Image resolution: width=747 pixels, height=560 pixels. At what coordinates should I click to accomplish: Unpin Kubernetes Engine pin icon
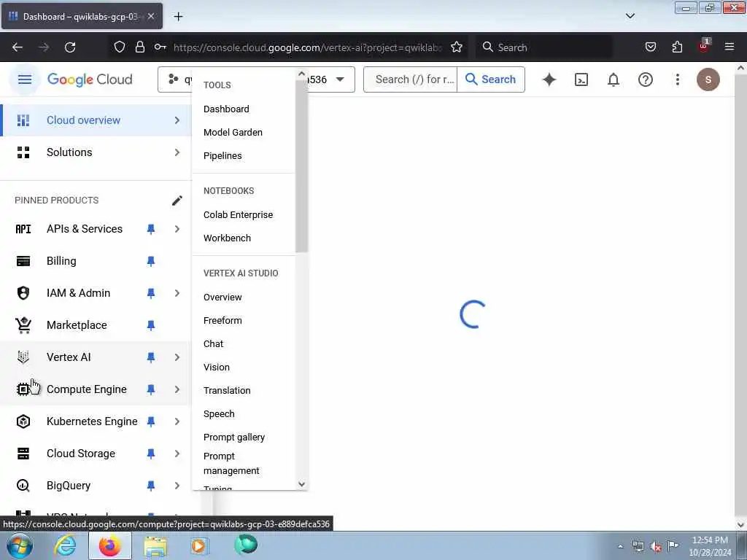pyautogui.click(x=150, y=421)
